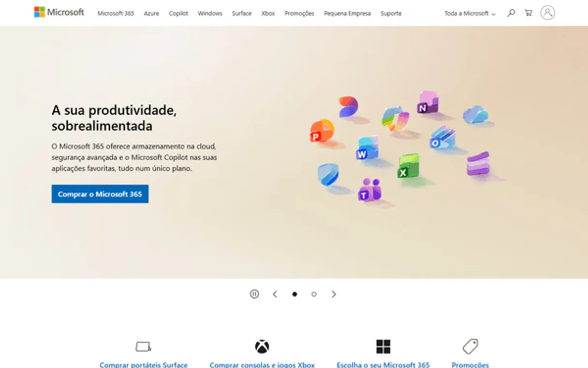588x368 pixels.
Task: Select the first carousel dot indicator
Action: click(x=295, y=294)
